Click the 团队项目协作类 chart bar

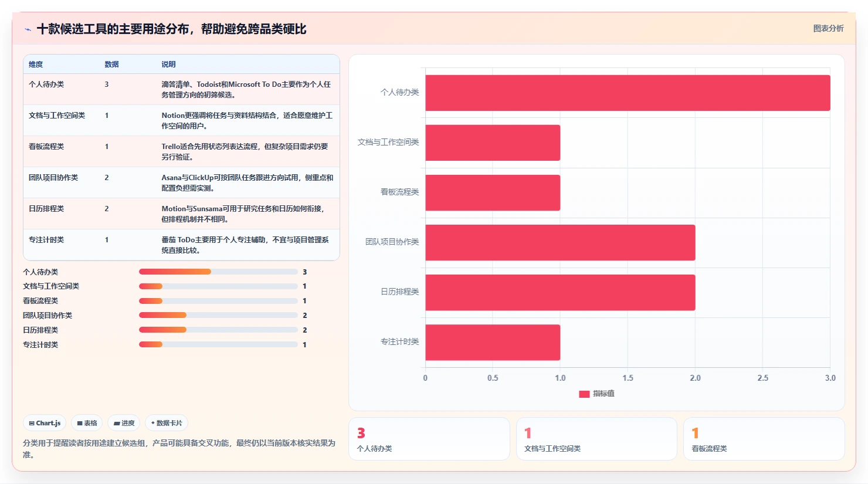pos(560,242)
